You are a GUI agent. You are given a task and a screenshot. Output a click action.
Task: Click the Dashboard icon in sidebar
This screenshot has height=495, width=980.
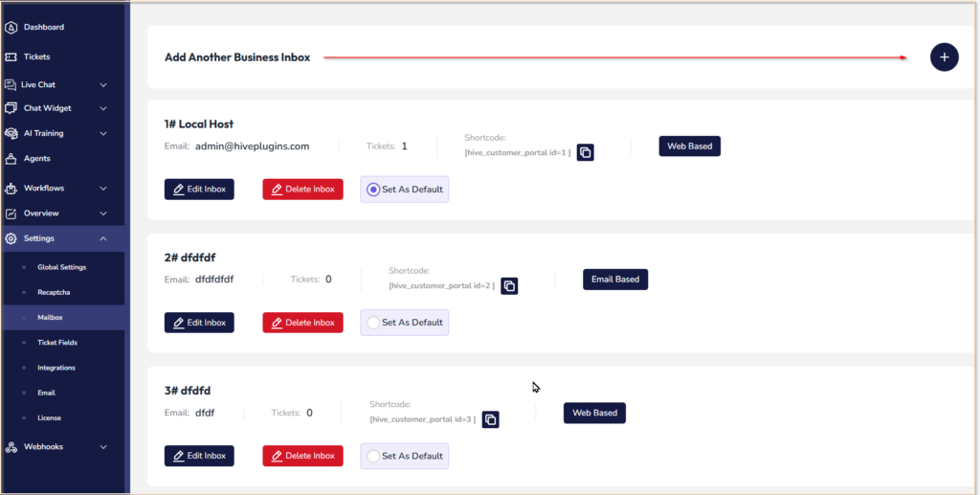11,28
